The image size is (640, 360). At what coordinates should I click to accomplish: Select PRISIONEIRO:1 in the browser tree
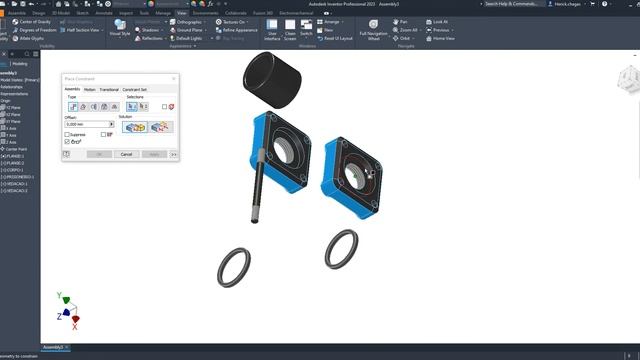click(x=17, y=177)
